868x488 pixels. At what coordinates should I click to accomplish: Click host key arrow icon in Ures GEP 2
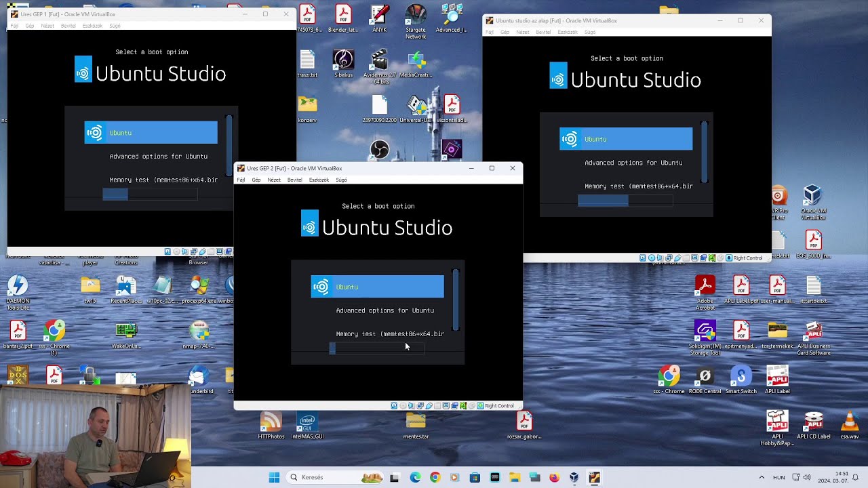point(480,405)
